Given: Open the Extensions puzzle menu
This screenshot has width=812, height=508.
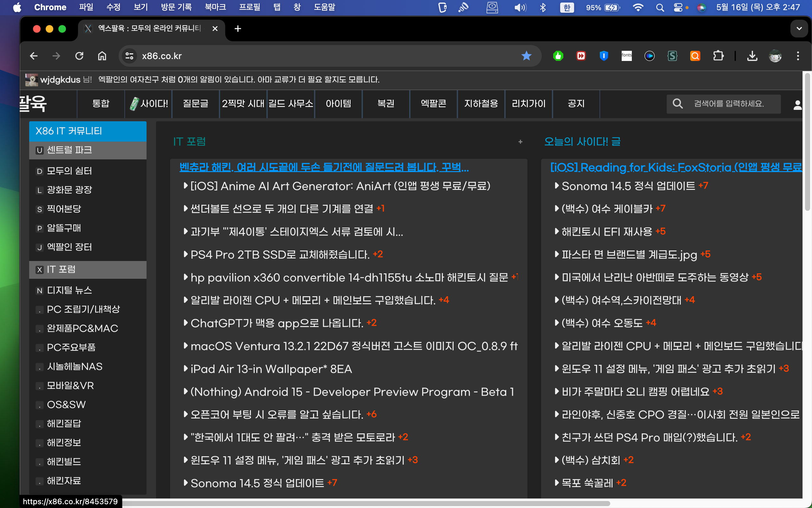Looking at the screenshot, I should point(718,56).
